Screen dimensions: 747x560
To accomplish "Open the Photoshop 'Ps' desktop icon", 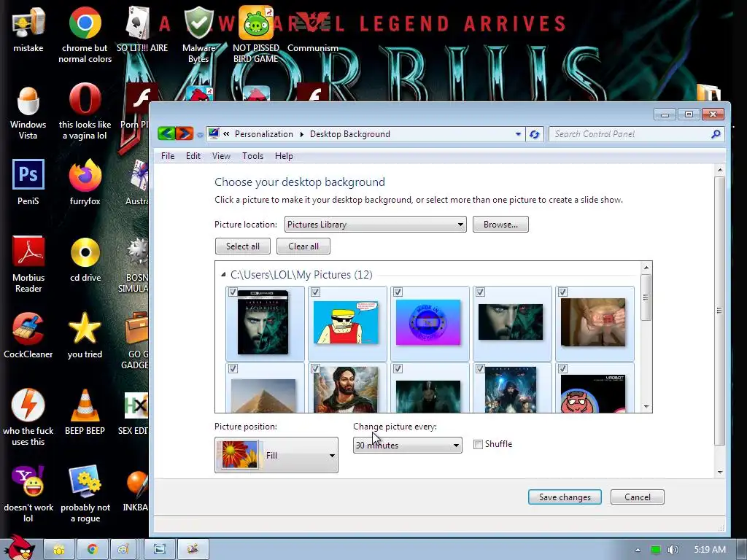I will (28, 174).
